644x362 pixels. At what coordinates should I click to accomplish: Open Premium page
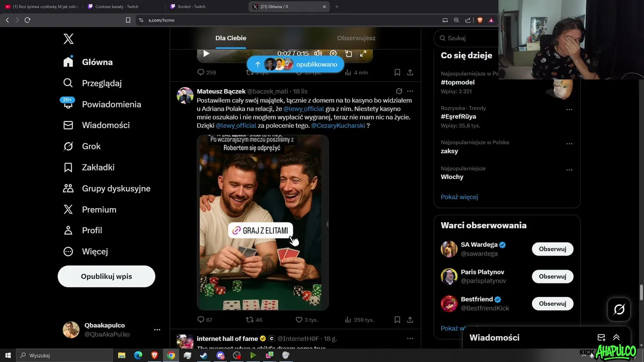point(90,210)
